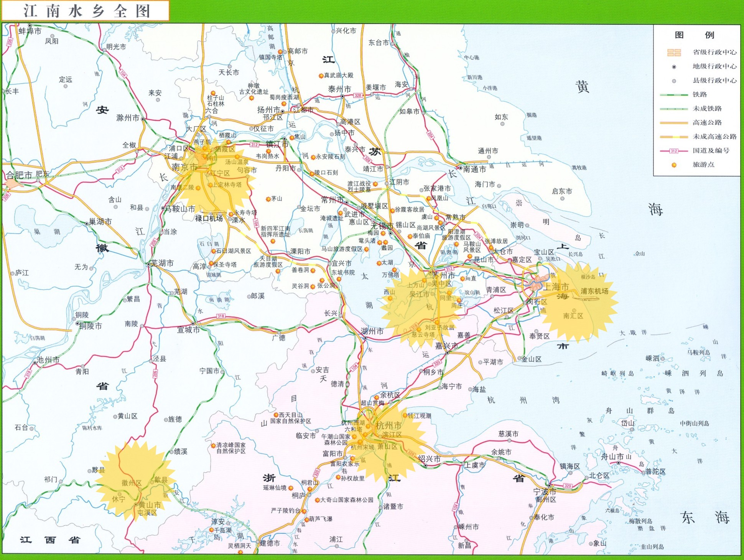Click the 诸暨市 city label
The width and height of the screenshot is (744, 560).
pos(393,506)
